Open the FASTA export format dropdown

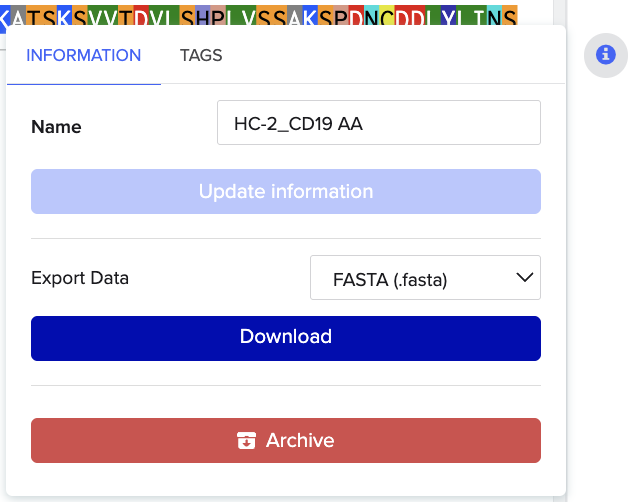[425, 278]
